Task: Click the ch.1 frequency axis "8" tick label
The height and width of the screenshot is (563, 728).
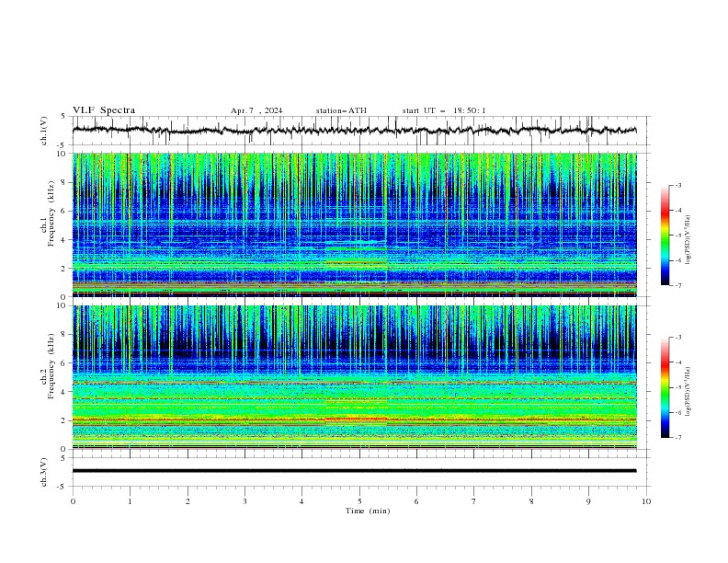Action: point(65,182)
